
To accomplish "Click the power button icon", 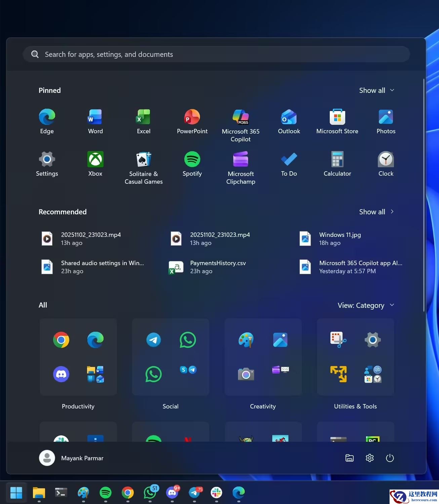I will click(x=390, y=458).
